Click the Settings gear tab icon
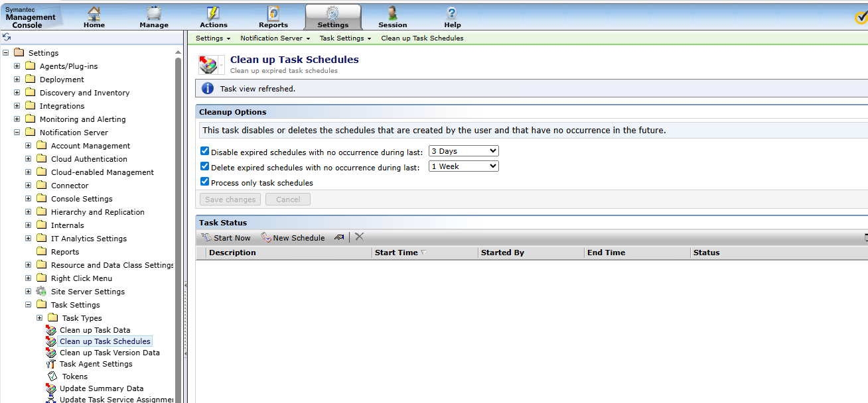Screen dimensions: 868x403 (x=332, y=13)
